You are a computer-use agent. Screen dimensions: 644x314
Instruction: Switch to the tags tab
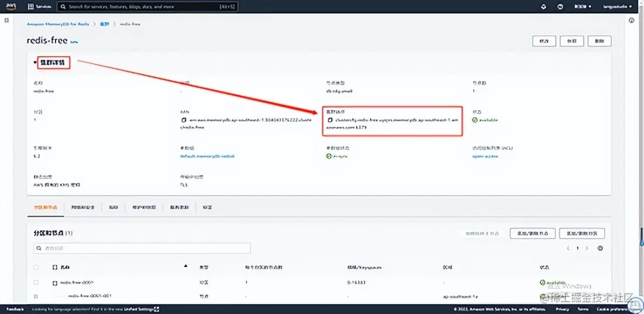click(207, 207)
